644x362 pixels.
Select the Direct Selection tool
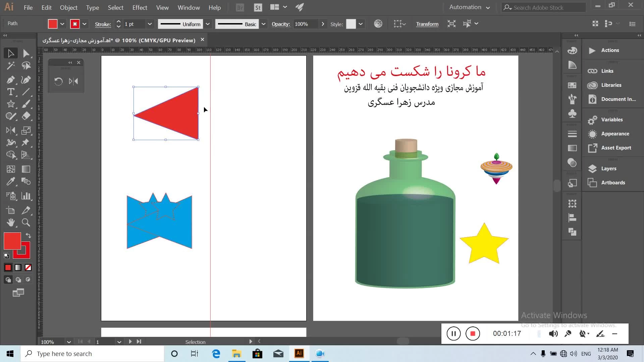point(26,53)
